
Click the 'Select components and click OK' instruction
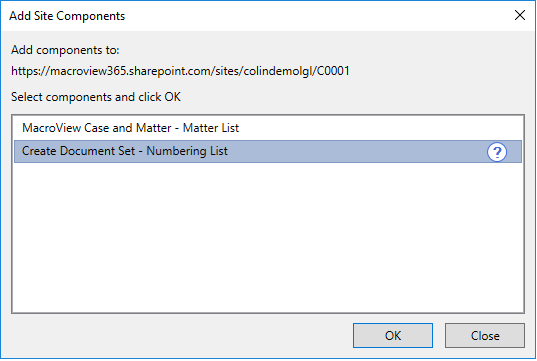tap(96, 97)
